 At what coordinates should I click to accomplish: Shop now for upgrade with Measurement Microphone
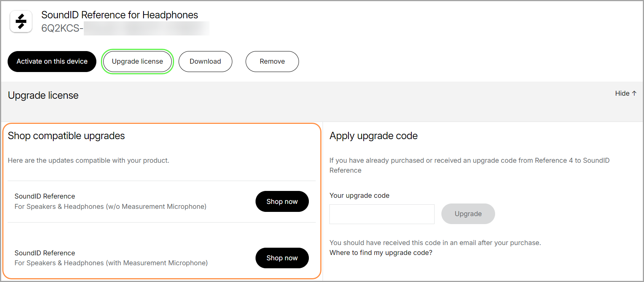282,258
